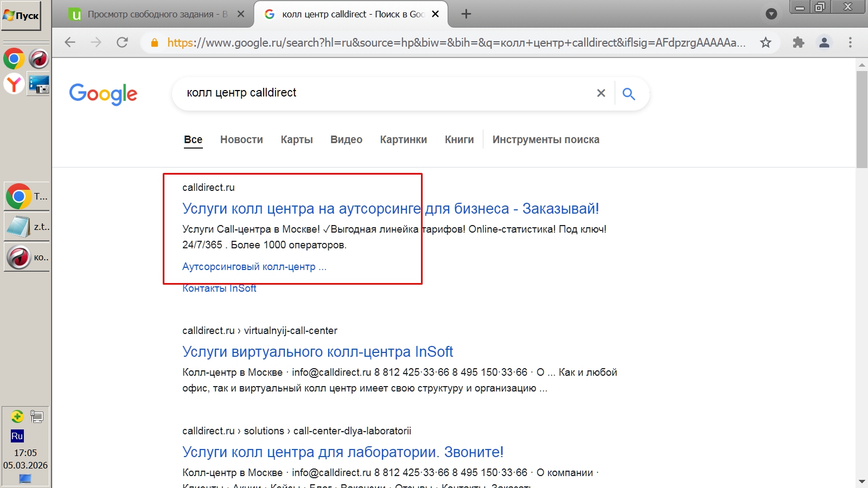Image resolution: width=868 pixels, height=488 pixels.
Task: Click the page scrollbar up arrow
Action: click(862, 65)
